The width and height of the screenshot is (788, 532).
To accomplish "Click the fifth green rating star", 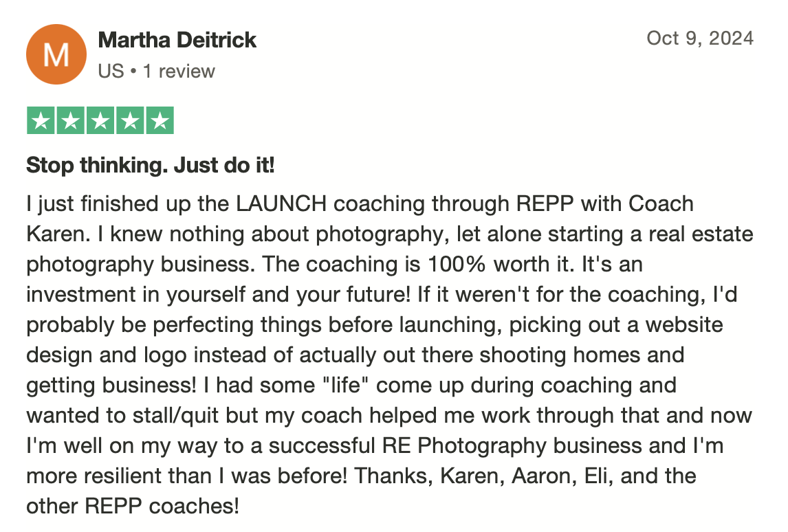I will [x=160, y=120].
